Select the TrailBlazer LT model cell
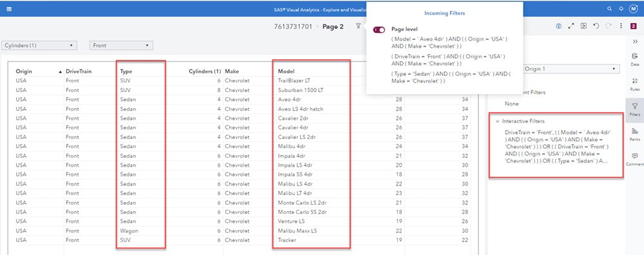 (294, 80)
